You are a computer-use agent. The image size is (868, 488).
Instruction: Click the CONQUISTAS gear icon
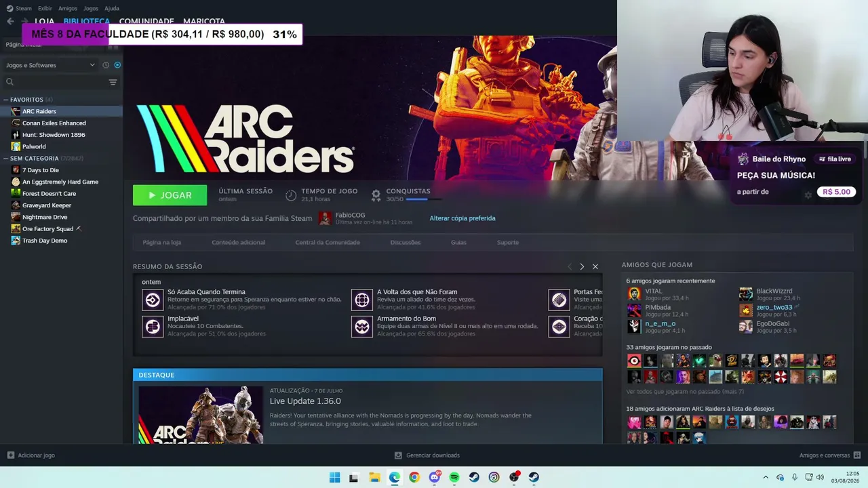(x=376, y=195)
